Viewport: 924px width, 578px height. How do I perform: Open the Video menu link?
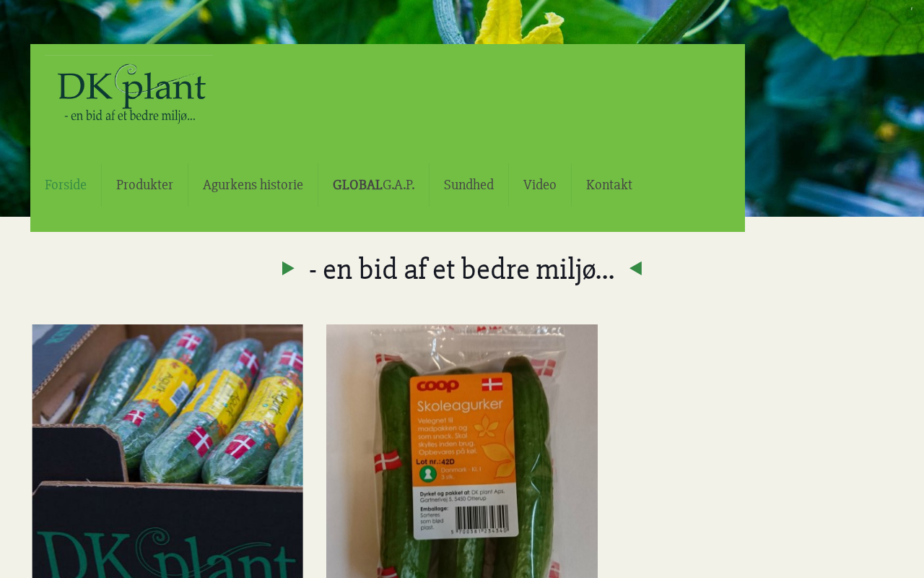pyautogui.click(x=539, y=185)
